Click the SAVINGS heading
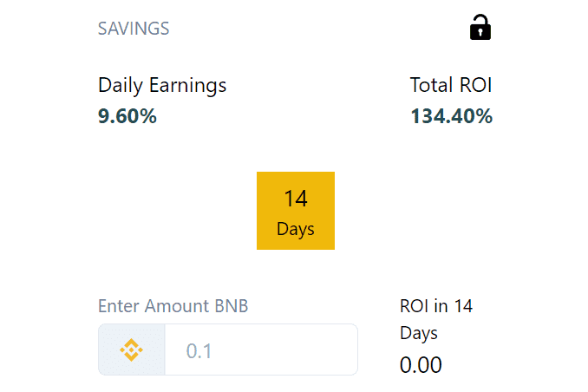The width and height of the screenshot is (588, 392). [x=134, y=29]
